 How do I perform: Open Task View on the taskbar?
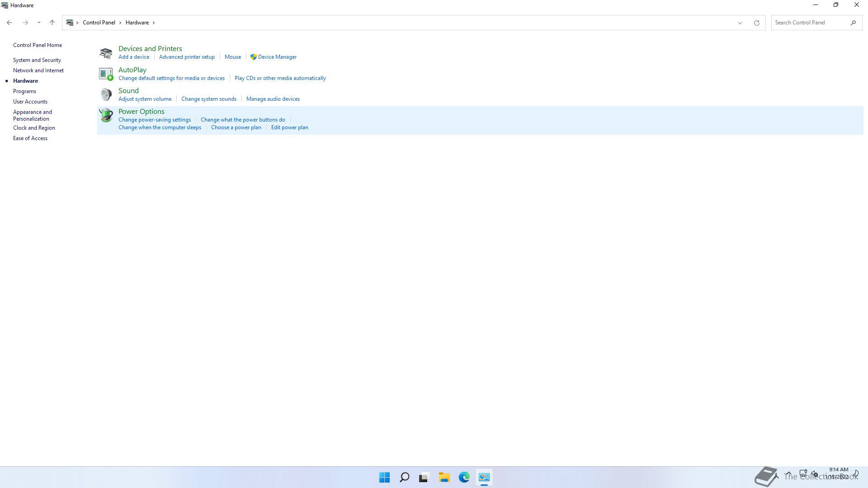pyautogui.click(x=424, y=477)
